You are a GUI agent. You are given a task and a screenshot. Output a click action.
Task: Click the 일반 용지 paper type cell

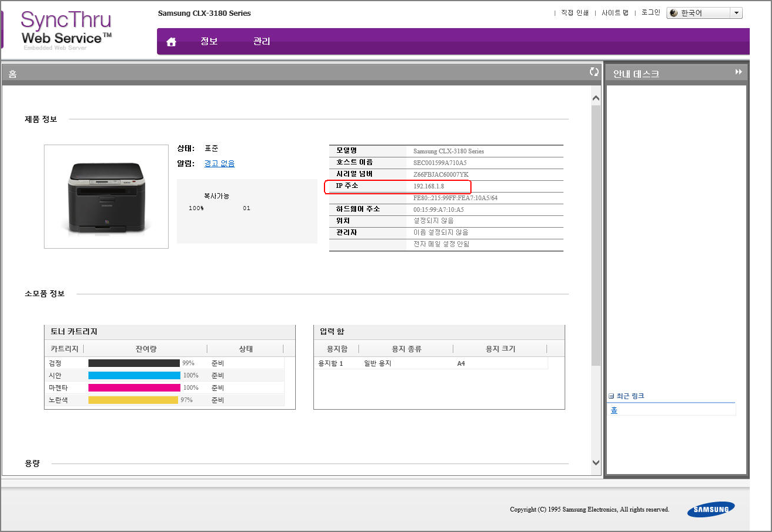[x=378, y=363]
